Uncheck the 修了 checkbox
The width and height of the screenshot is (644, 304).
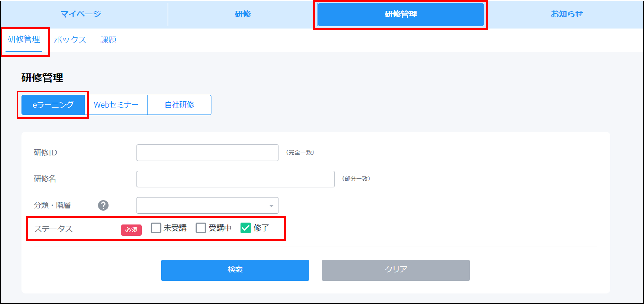click(245, 228)
